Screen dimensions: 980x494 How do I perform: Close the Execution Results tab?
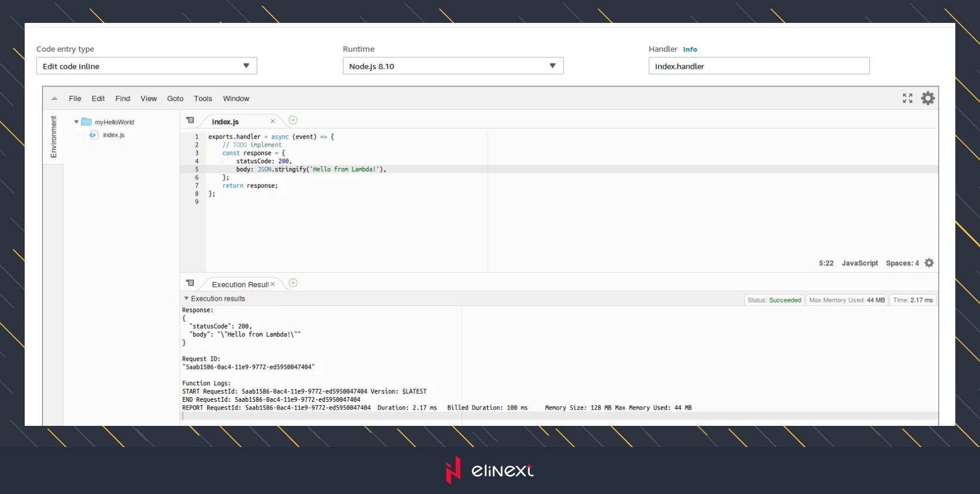(x=273, y=284)
